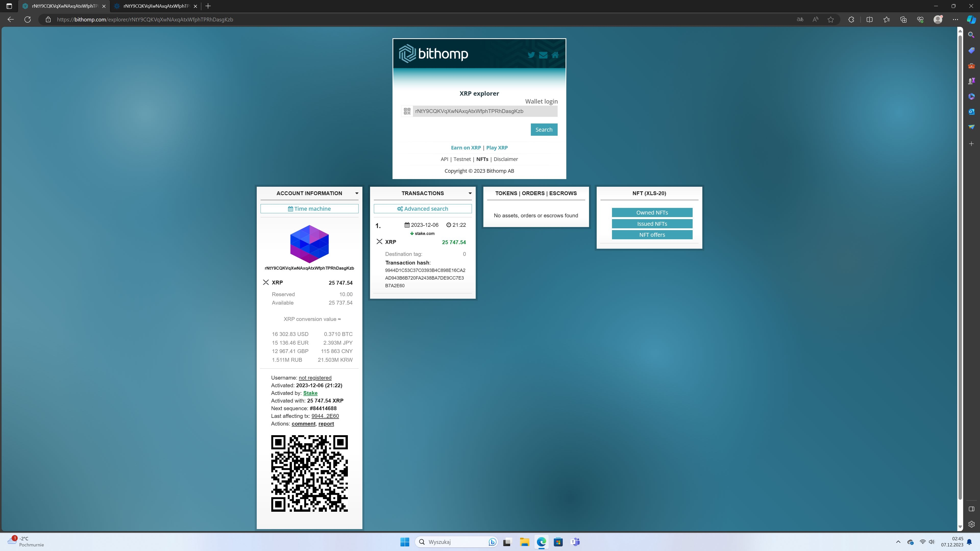
Task: Expand the Transactions dropdown arrow
Action: pos(470,193)
